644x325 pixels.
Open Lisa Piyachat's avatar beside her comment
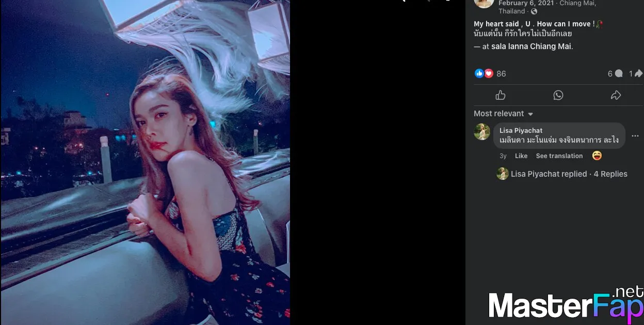pyautogui.click(x=482, y=132)
